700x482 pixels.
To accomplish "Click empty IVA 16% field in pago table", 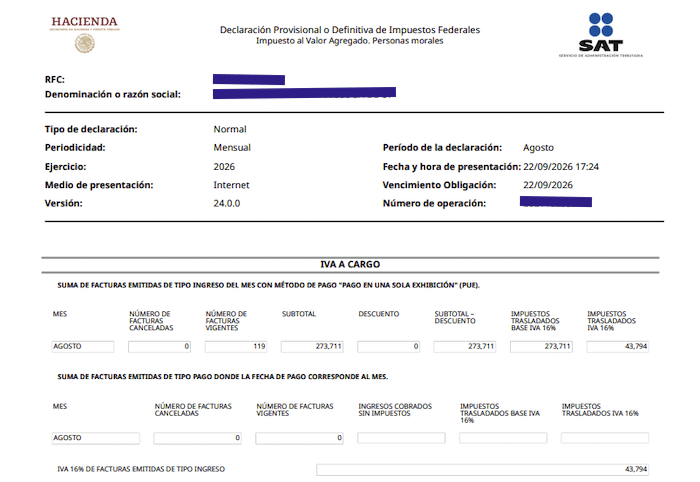I will pos(604,438).
